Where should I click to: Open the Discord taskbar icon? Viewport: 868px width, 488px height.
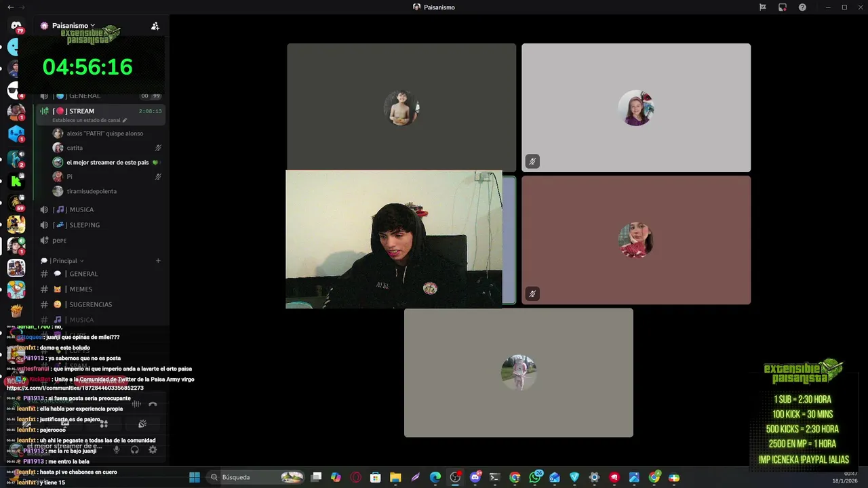tap(475, 477)
